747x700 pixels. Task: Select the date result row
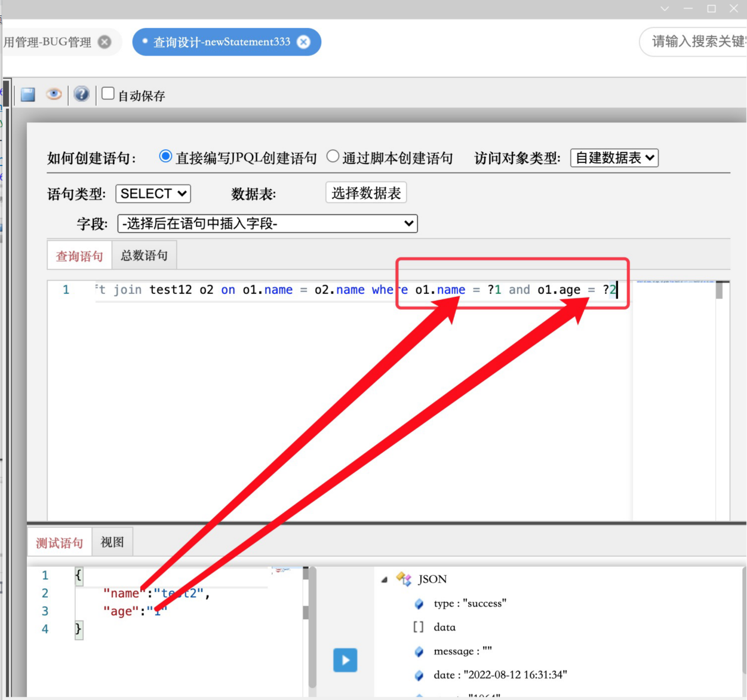click(x=500, y=675)
